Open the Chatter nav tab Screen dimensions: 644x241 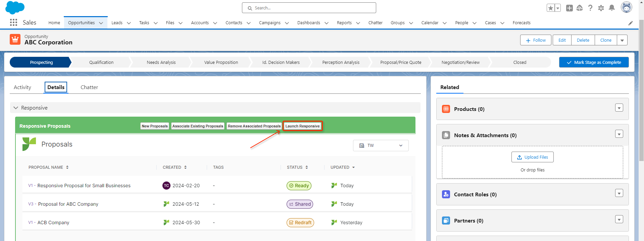coord(375,23)
